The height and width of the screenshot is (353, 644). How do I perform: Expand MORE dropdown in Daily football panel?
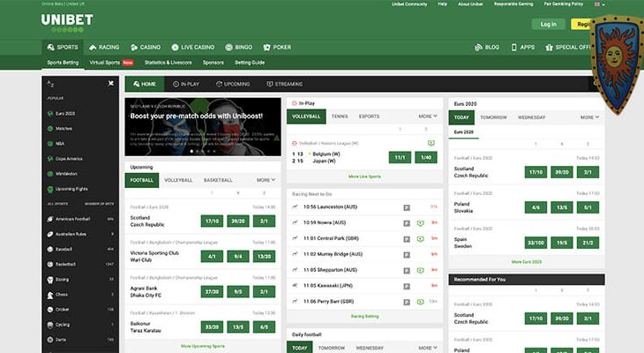[428, 348]
